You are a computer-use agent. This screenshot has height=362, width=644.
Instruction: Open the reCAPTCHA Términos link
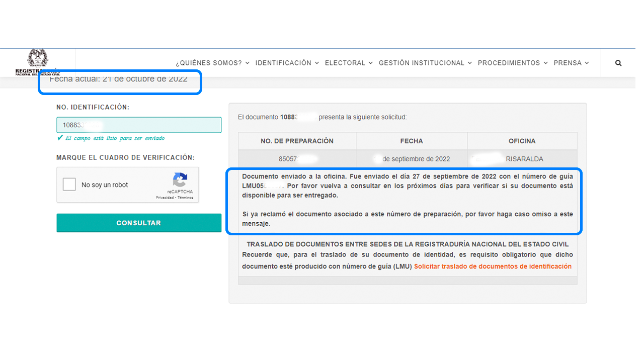point(185,198)
